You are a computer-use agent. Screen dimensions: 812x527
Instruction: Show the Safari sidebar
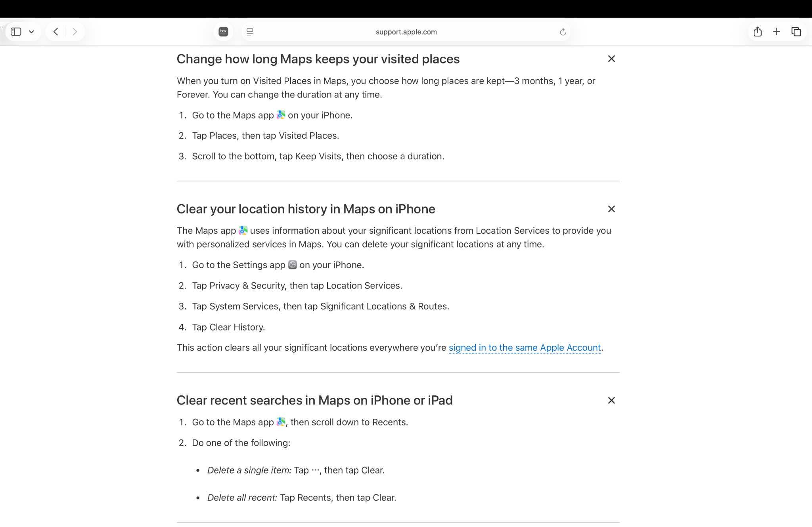(x=16, y=32)
